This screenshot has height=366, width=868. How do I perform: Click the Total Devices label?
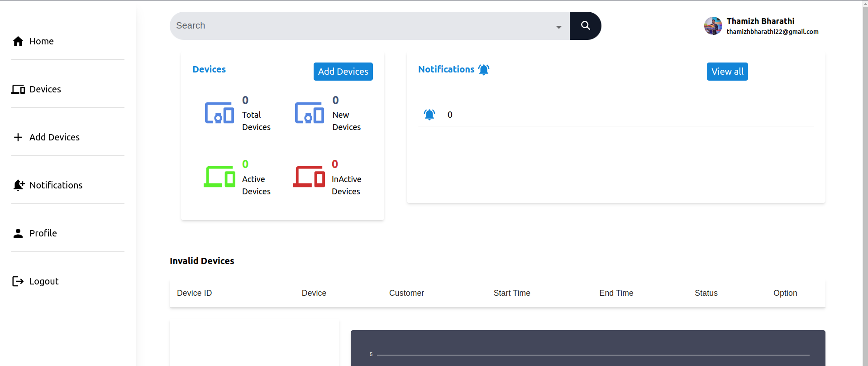click(x=256, y=121)
